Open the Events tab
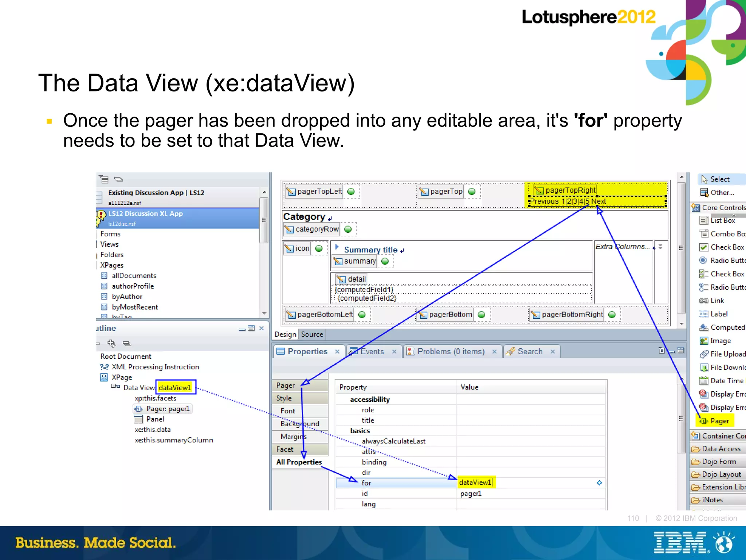This screenshot has width=746, height=560. 373,352
